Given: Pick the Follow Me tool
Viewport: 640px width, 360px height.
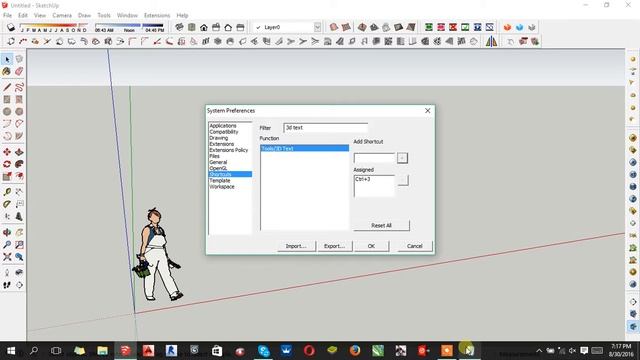Looking at the screenshot, I should (x=19, y=164).
